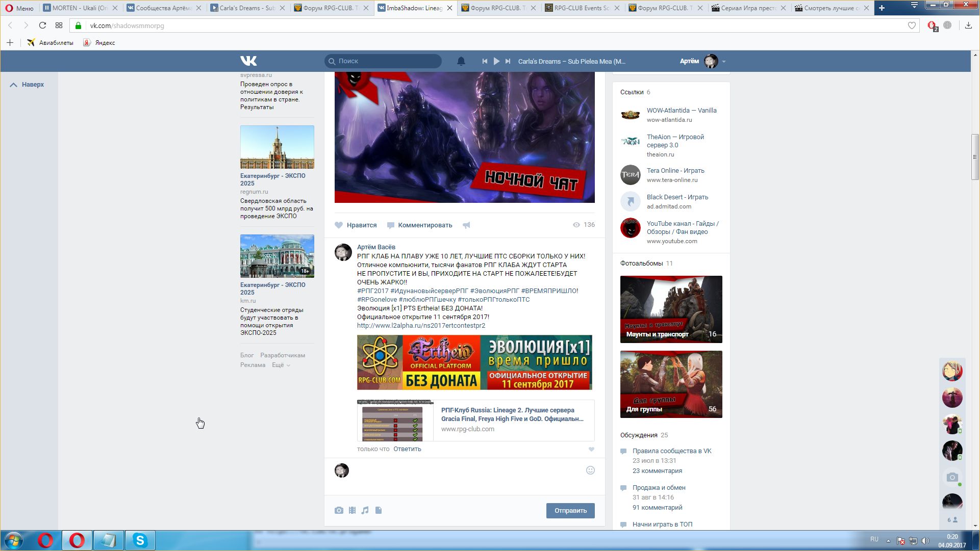Image resolution: width=980 pixels, height=551 pixels.
Task: Open Skype from the taskbar
Action: click(x=140, y=540)
